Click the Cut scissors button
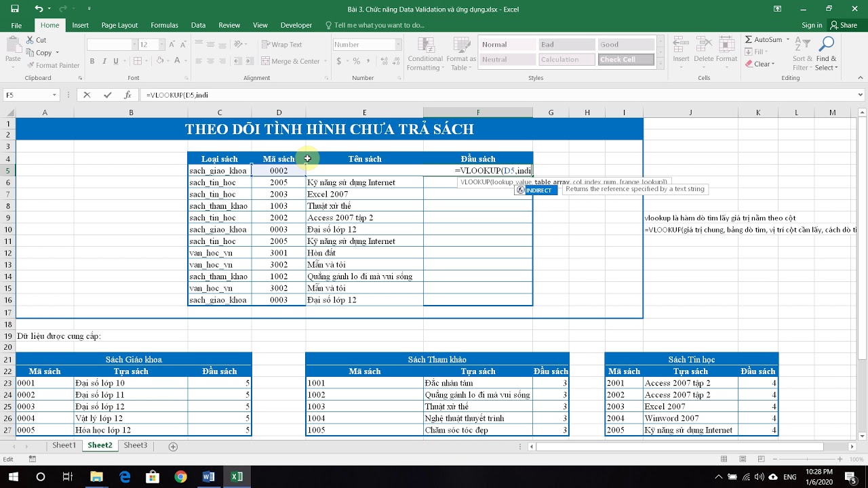This screenshot has width=868, height=488. tap(37, 40)
